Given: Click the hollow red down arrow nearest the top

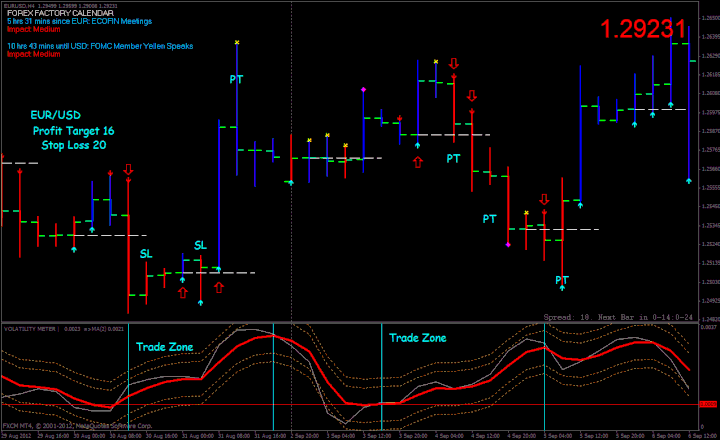Looking at the screenshot, I should click(454, 63).
